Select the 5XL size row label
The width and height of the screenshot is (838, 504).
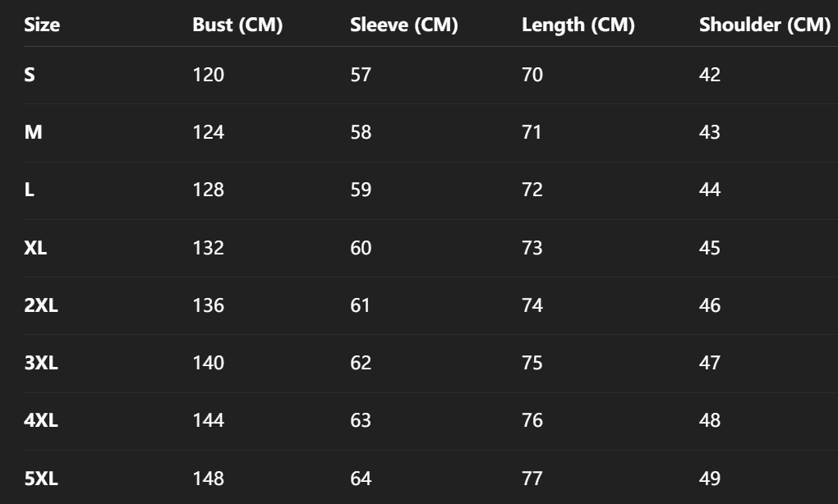pyautogui.click(x=41, y=479)
